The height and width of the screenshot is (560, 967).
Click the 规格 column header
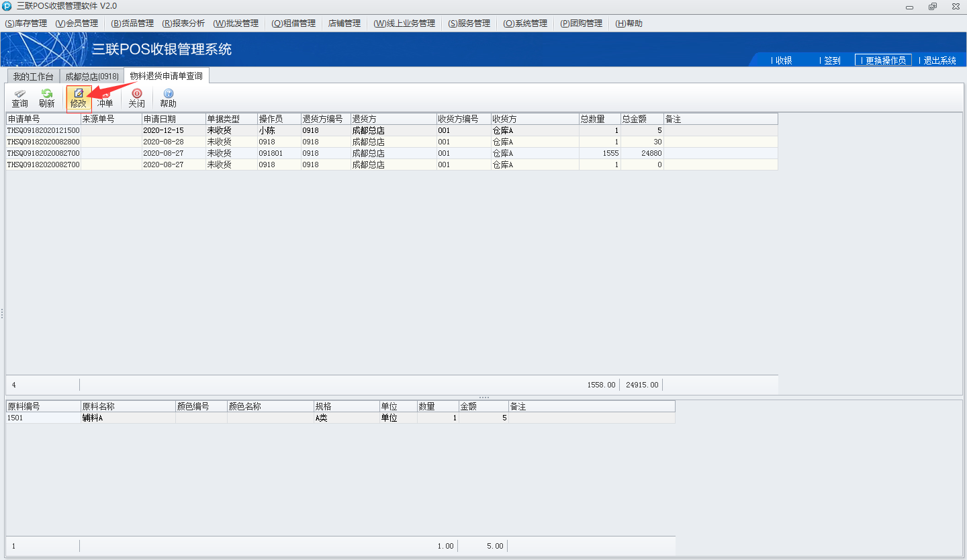click(347, 406)
